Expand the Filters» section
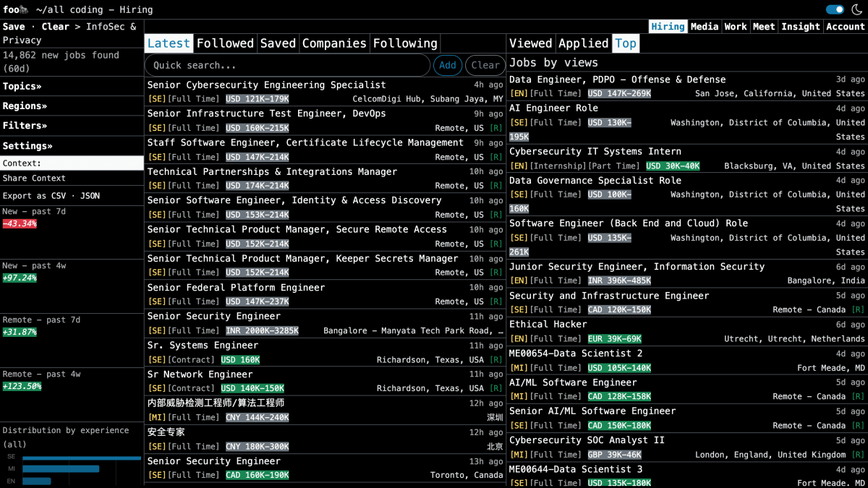Screen dimensions: 868x488 click(x=25, y=125)
